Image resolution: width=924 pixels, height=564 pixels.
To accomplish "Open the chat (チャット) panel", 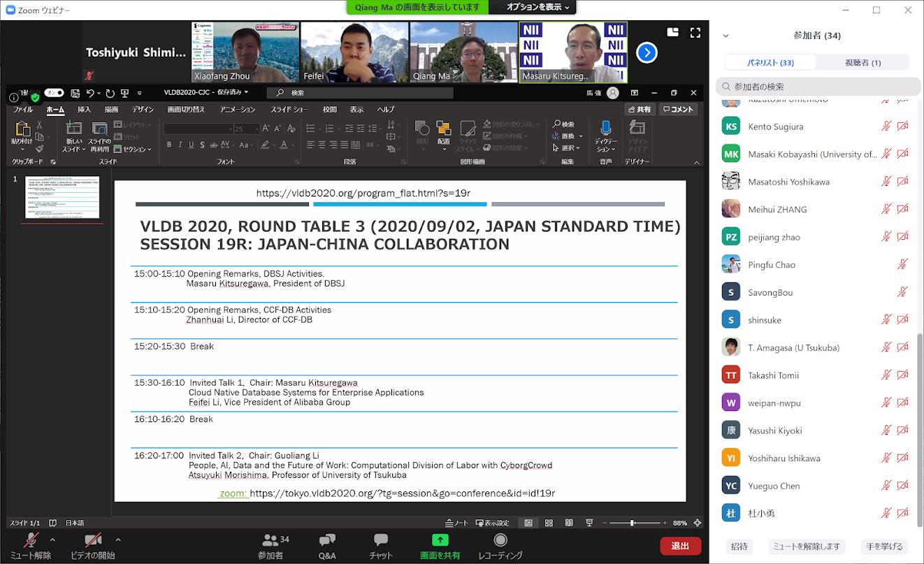I will tap(380, 540).
